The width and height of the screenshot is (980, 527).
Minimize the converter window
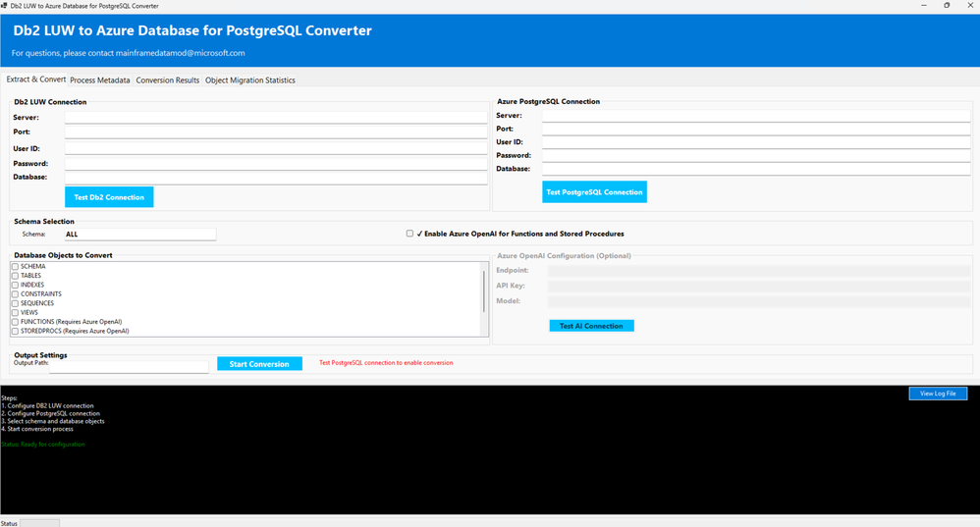(x=923, y=6)
